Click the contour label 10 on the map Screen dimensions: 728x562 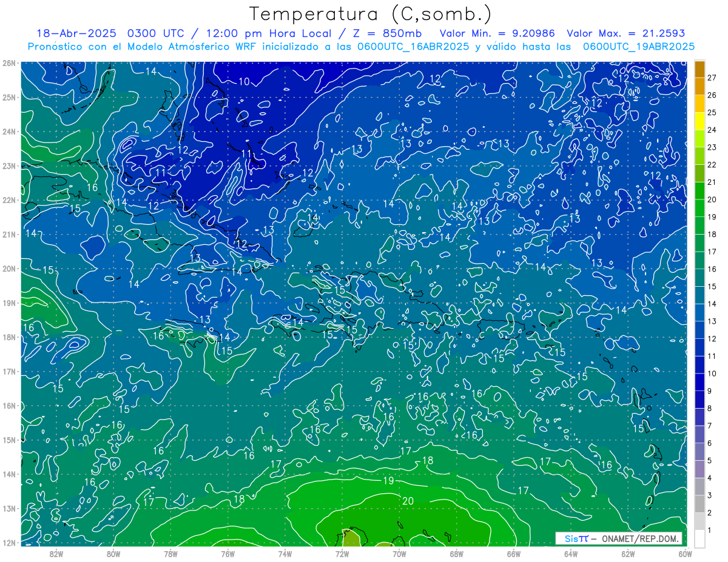pyautogui.click(x=244, y=82)
